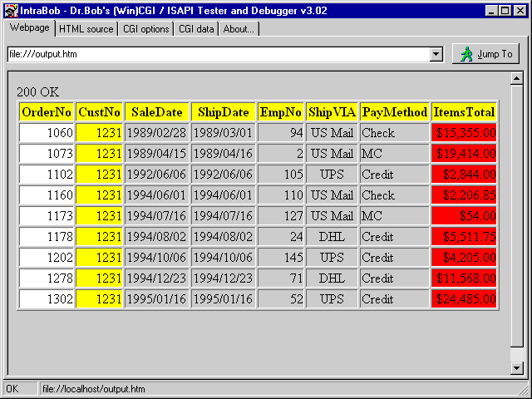
Task: Click the PayMethod column header
Action: point(395,111)
